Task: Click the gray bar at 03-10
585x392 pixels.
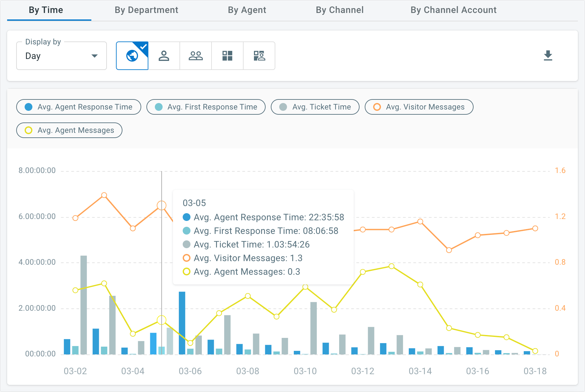Action: [x=314, y=328]
